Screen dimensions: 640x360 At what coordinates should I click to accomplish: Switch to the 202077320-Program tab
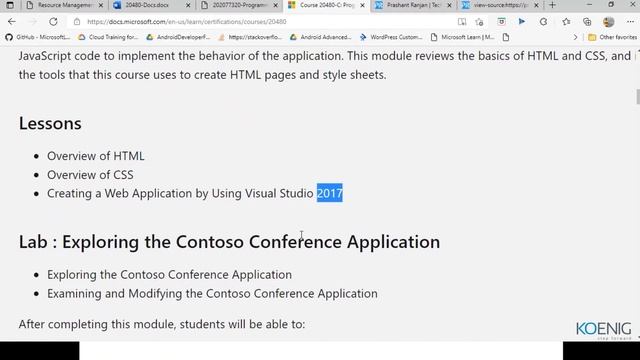pos(239,5)
